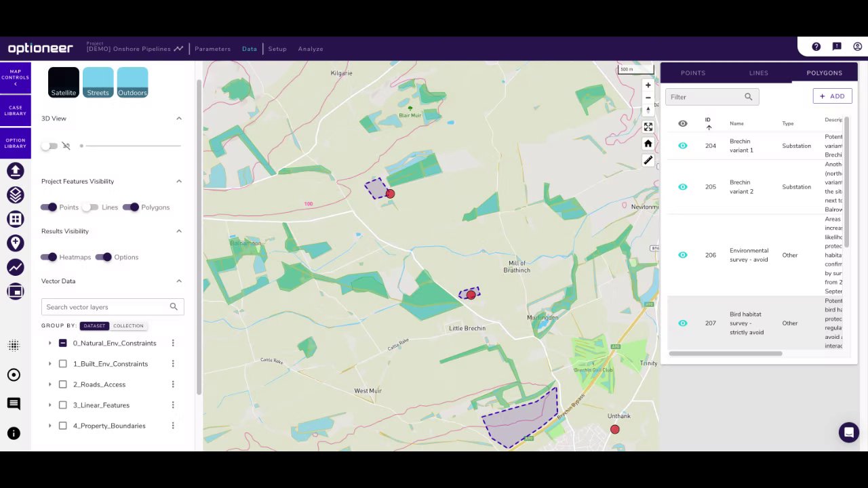Switch to the Points tab
This screenshot has height=488, width=868.
click(693, 73)
